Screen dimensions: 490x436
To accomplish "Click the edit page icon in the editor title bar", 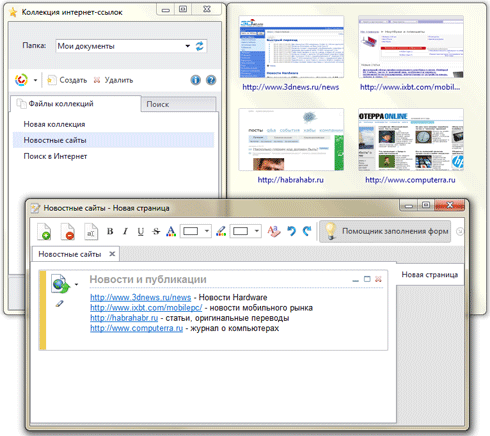I will [x=35, y=208].
